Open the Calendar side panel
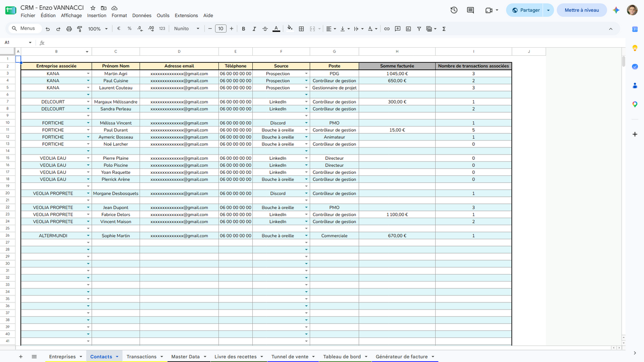The image size is (644, 362). [635, 29]
